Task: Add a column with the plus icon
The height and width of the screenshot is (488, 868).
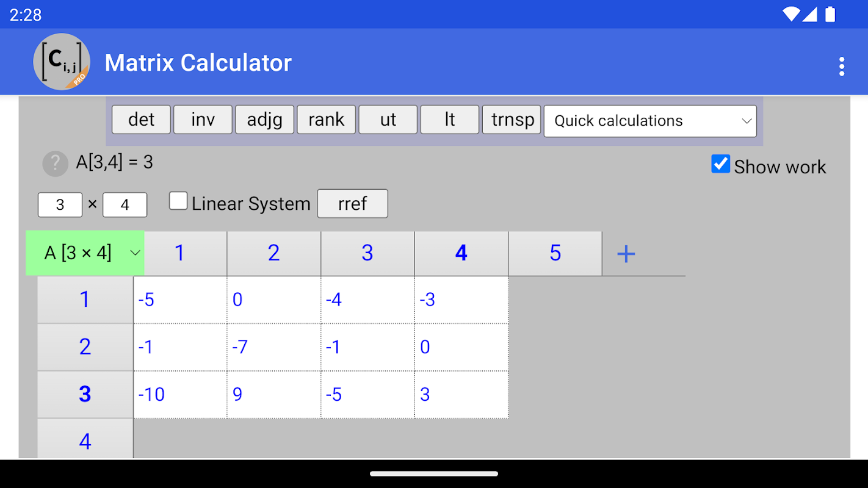Action: pos(626,254)
